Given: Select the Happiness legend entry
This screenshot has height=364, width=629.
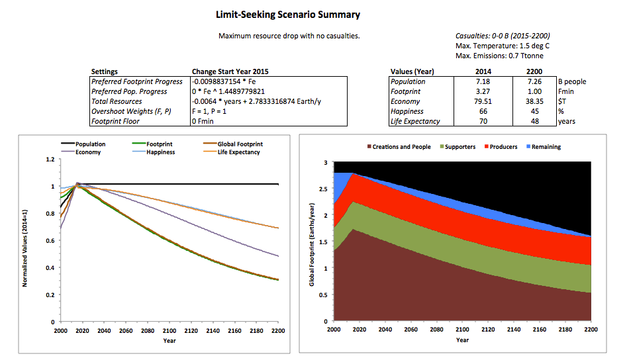Looking at the screenshot, I should pyautogui.click(x=161, y=152).
